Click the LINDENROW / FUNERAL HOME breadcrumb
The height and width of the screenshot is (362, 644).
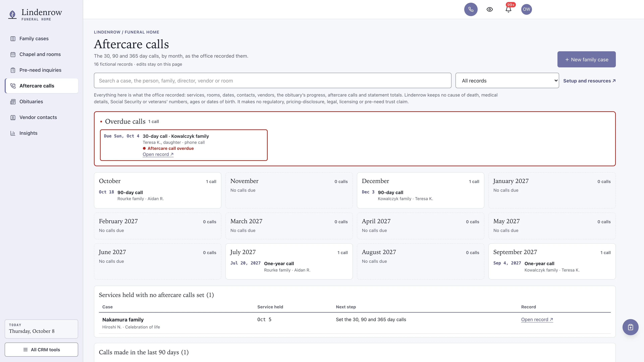click(x=126, y=32)
